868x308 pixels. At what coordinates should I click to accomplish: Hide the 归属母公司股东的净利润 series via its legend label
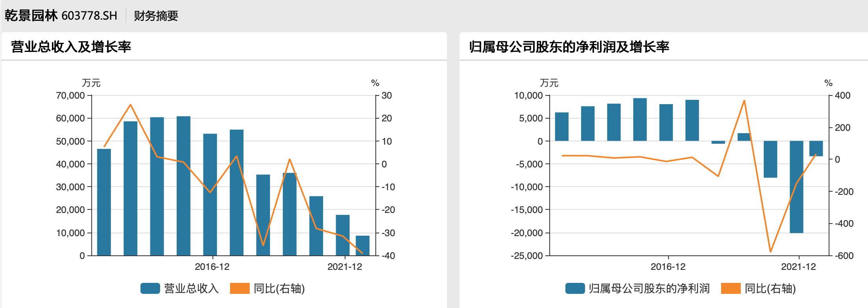(649, 288)
